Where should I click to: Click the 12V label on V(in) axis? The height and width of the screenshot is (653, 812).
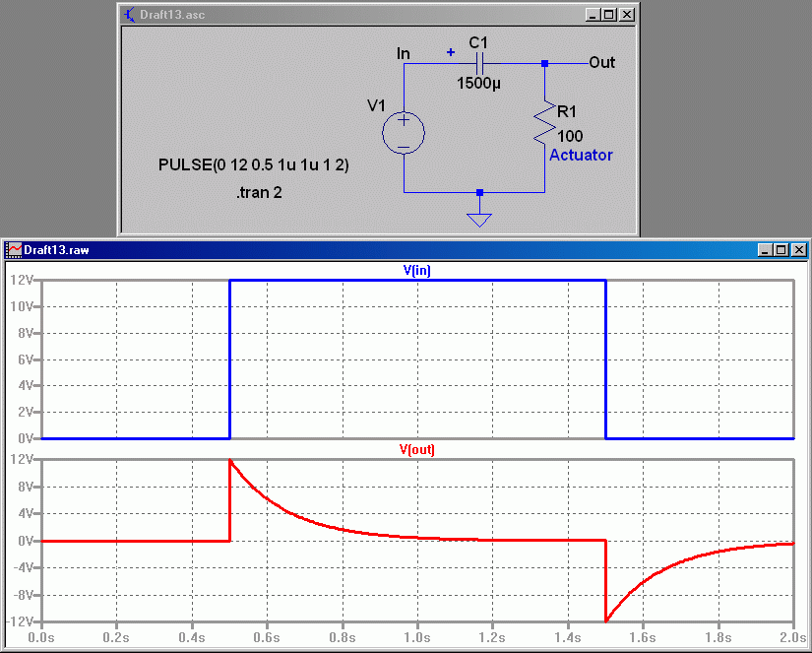[22, 281]
